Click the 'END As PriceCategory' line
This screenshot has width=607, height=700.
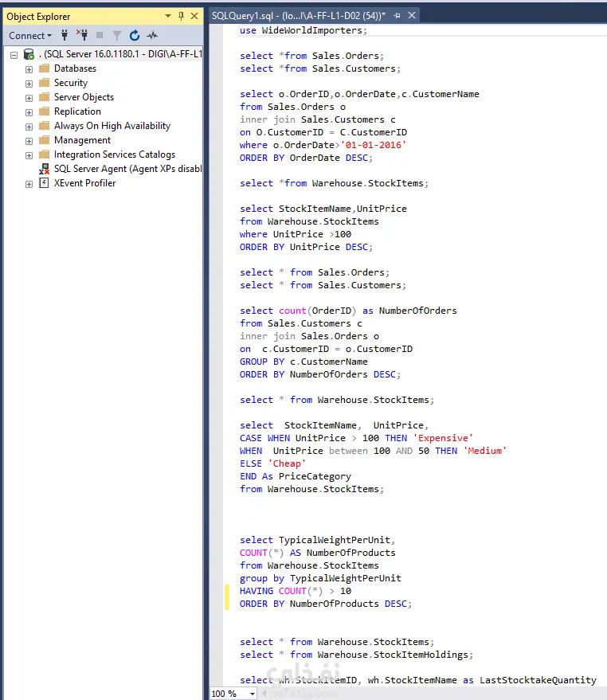point(296,476)
